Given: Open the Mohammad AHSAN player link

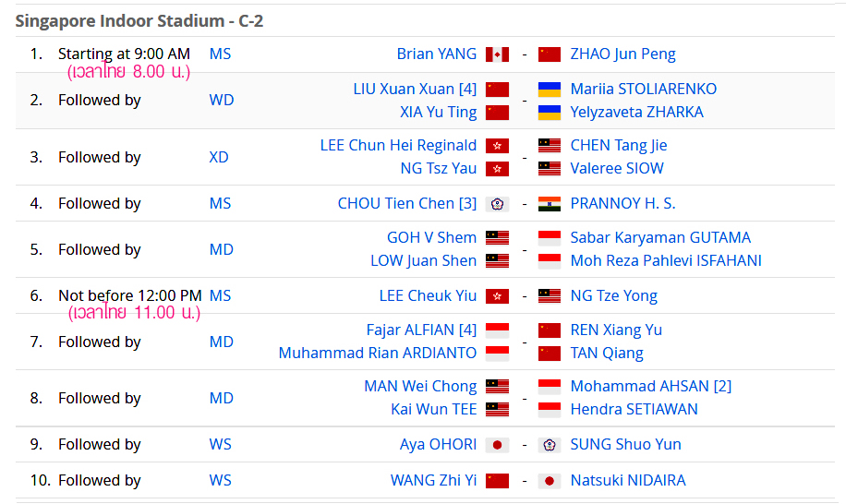Looking at the screenshot, I should tap(651, 387).
